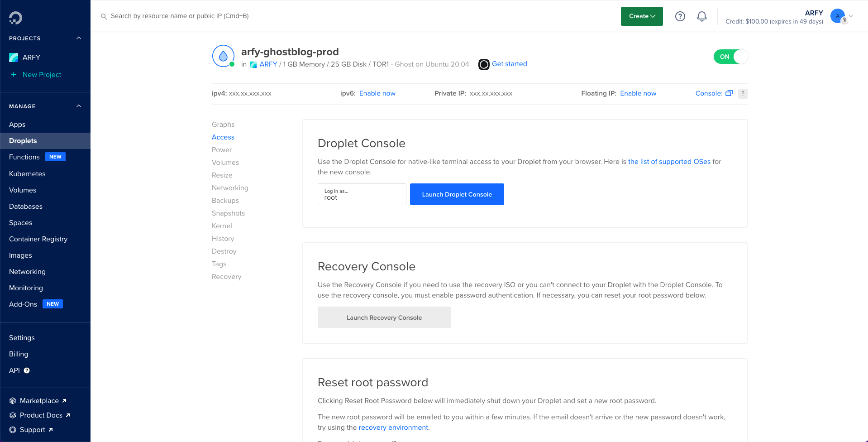This screenshot has height=442, width=868.
Task: Open the Recovery droplet tab
Action: (x=227, y=277)
